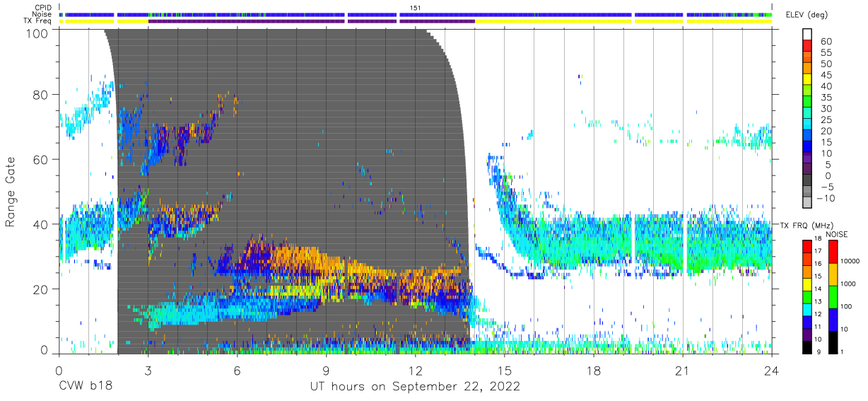Click the Noise row label at top
The image size is (868, 401).
(x=43, y=14)
